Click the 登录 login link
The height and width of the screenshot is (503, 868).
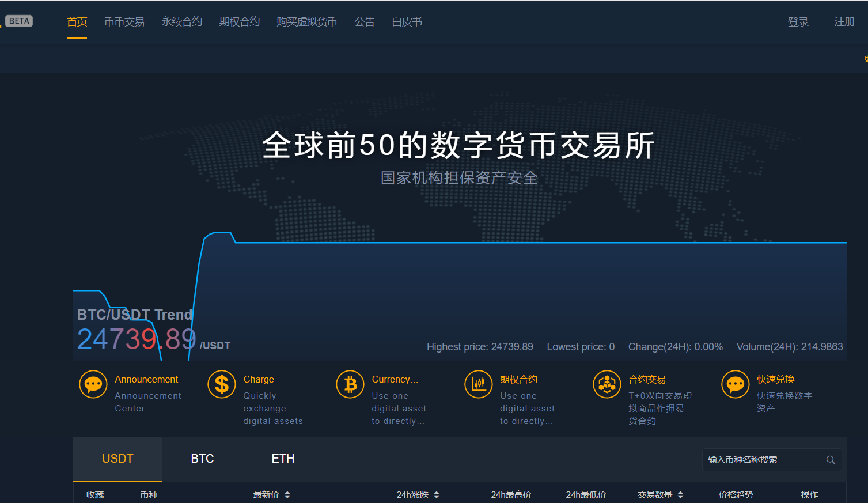pos(798,22)
